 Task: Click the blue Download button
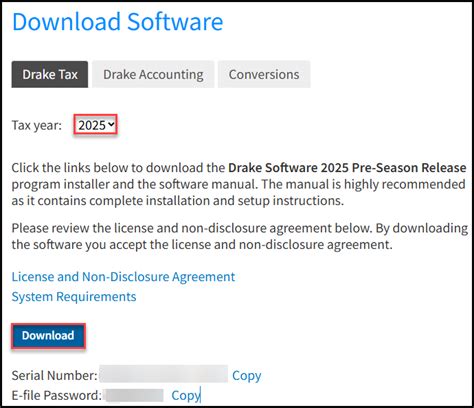click(48, 336)
